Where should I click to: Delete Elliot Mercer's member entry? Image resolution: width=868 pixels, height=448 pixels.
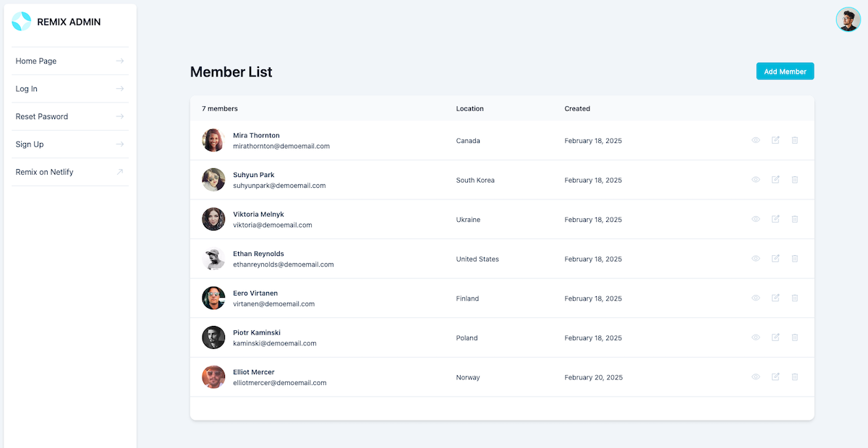coord(795,377)
